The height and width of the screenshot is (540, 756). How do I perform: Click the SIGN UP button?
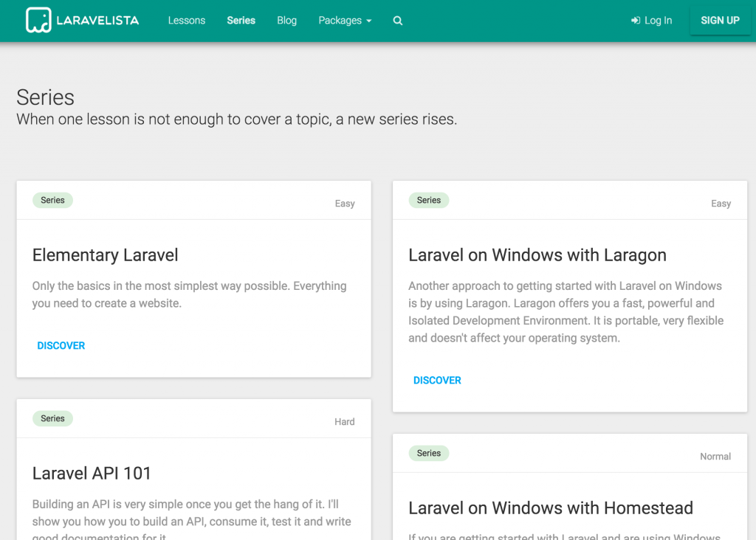(720, 20)
